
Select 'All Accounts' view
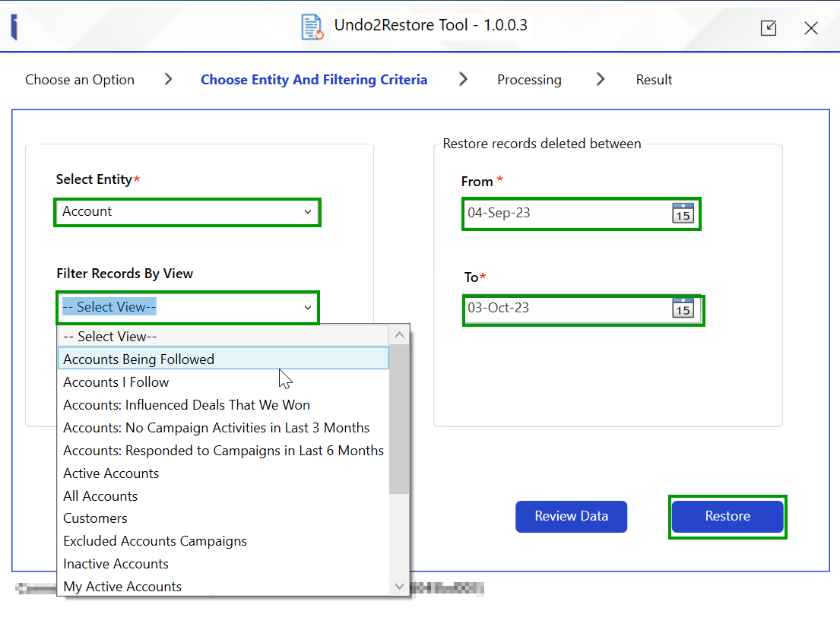[223, 496]
